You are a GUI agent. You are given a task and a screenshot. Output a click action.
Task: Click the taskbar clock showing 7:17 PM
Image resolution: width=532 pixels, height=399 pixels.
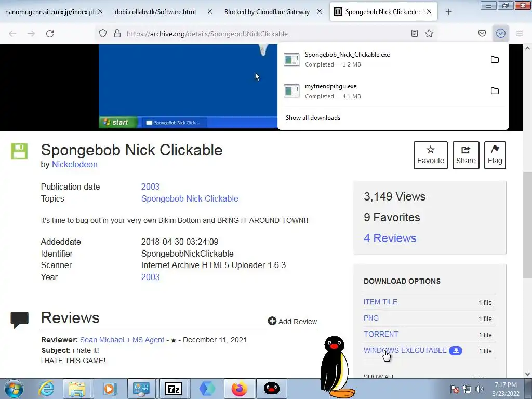[506, 389]
